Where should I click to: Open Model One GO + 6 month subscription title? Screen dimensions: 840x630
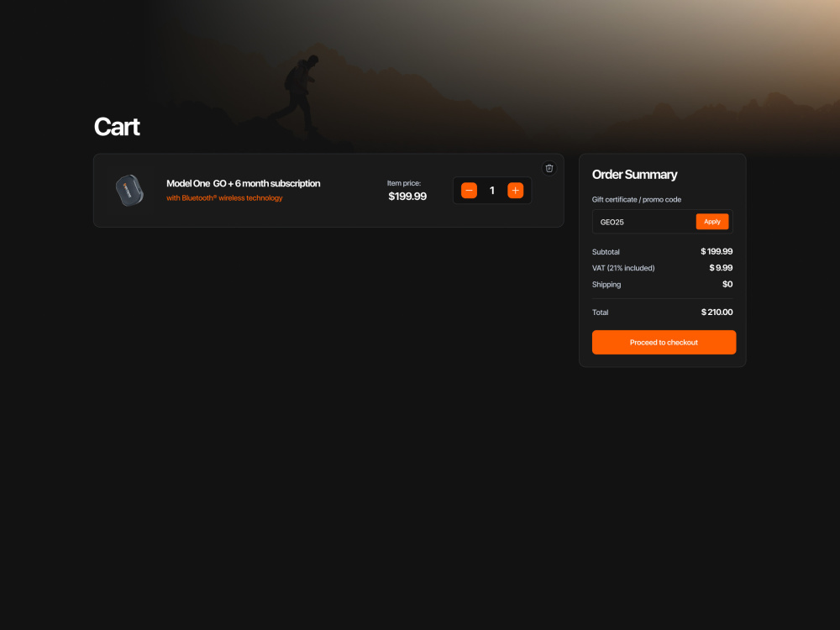point(244,183)
